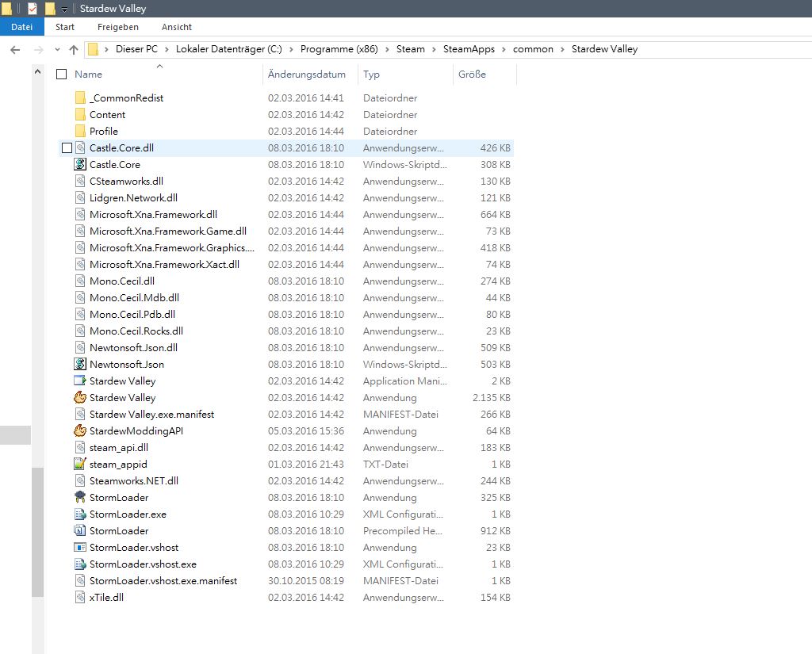Select steam_appid text file

point(117,464)
